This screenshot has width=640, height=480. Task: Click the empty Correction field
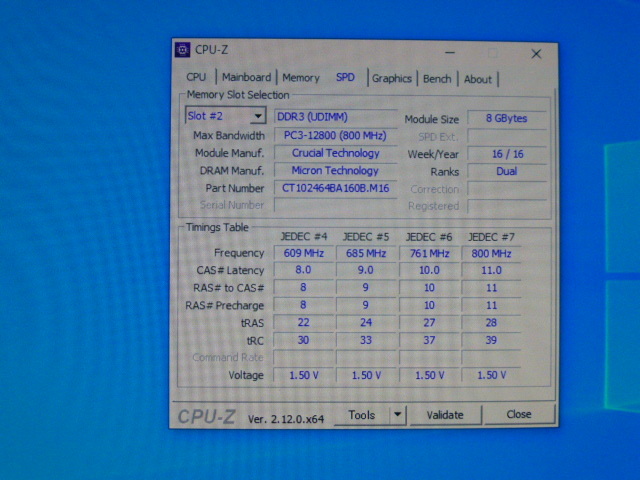click(507, 189)
